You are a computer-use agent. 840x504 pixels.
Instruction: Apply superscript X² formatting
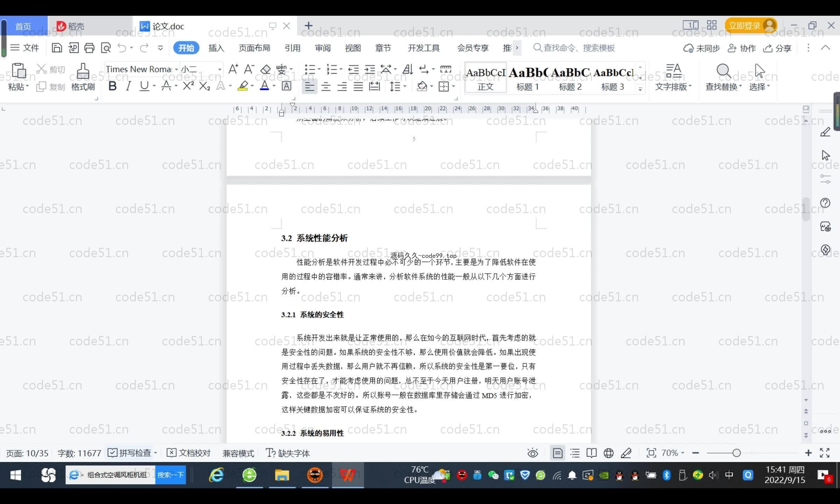188,86
